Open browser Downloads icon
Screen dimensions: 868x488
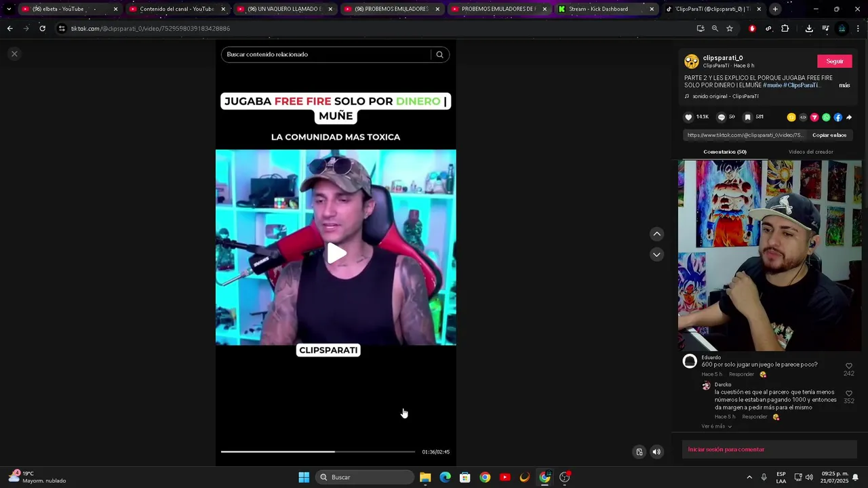click(809, 28)
